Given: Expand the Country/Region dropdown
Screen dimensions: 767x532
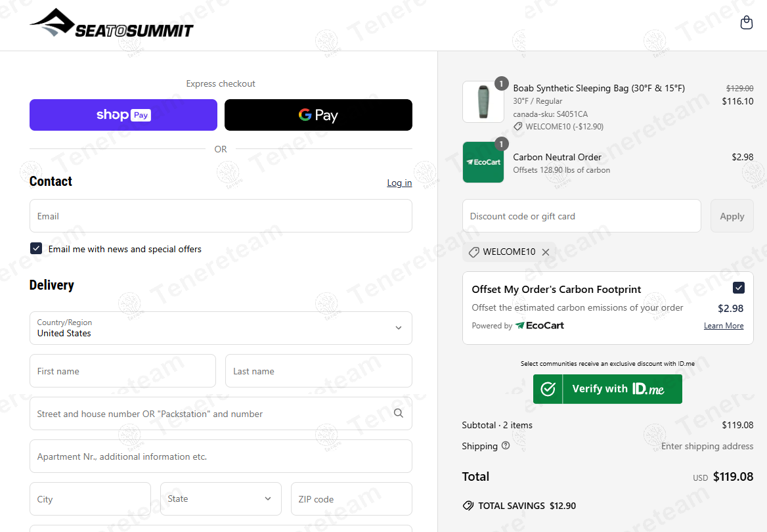Looking at the screenshot, I should point(221,328).
